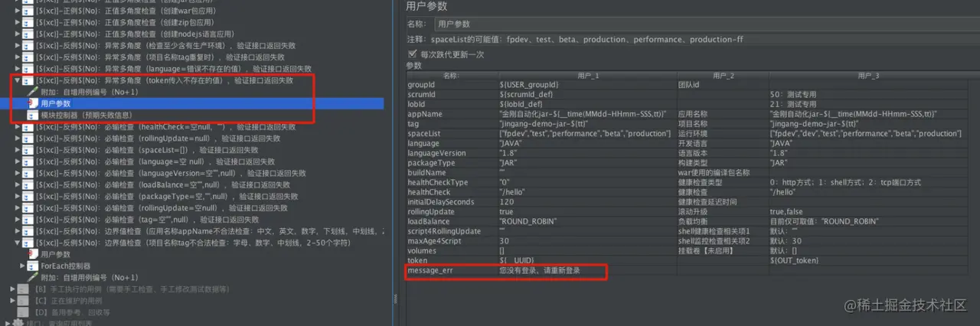Expand the ForEach控制器 node
This screenshot has height=326, width=980.
click(x=22, y=266)
